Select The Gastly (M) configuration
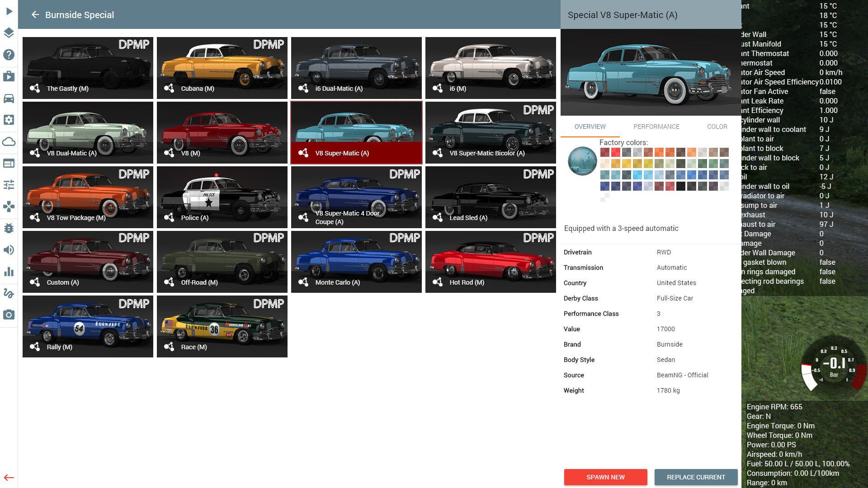 click(x=88, y=68)
